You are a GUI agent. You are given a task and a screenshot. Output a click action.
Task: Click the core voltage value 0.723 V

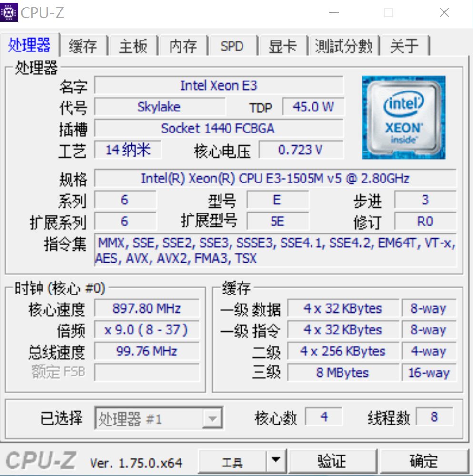click(301, 150)
